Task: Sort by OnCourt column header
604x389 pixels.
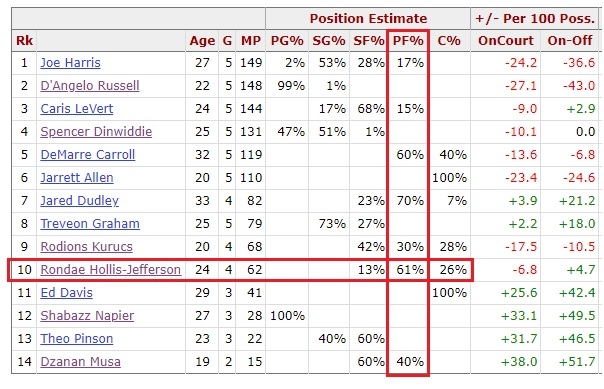Action: [505, 41]
